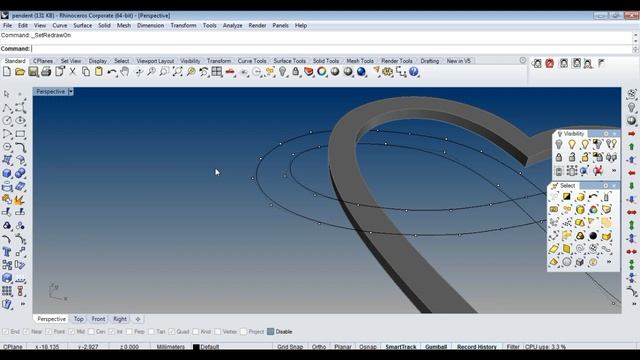The height and width of the screenshot is (360, 640).
Task: Toggle Ortho in the status bar
Action: 319,347
